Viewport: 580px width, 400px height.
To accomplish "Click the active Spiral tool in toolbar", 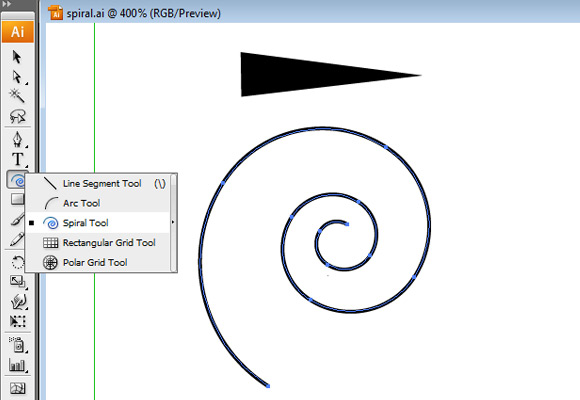I will click(x=16, y=180).
